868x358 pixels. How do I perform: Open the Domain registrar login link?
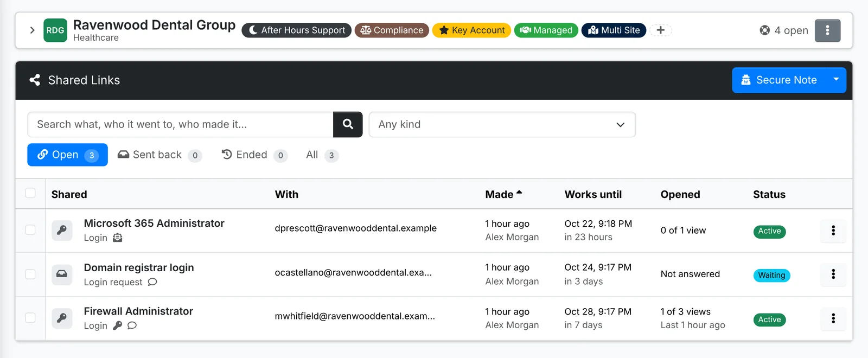coord(139,268)
